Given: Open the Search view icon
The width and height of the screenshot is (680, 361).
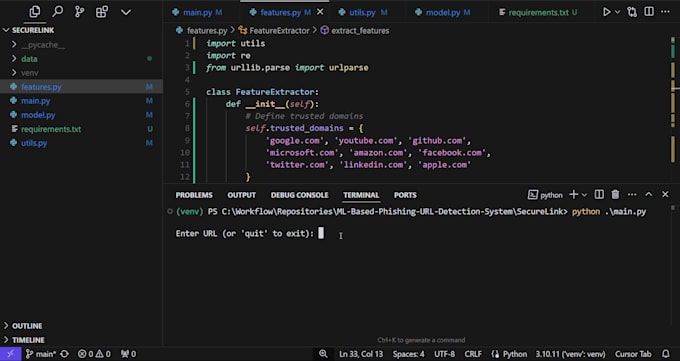Looking at the screenshot, I should [57, 12].
